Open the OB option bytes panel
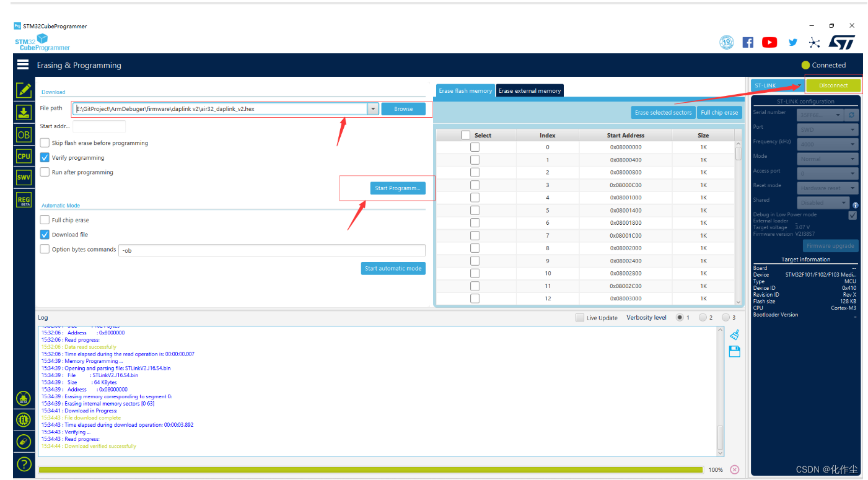The width and height of the screenshot is (868, 480). [x=24, y=134]
